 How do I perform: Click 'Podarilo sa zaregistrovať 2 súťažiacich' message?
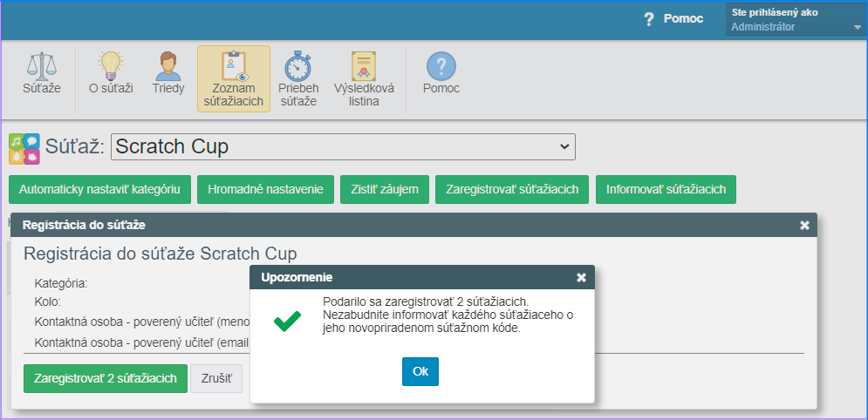(427, 302)
